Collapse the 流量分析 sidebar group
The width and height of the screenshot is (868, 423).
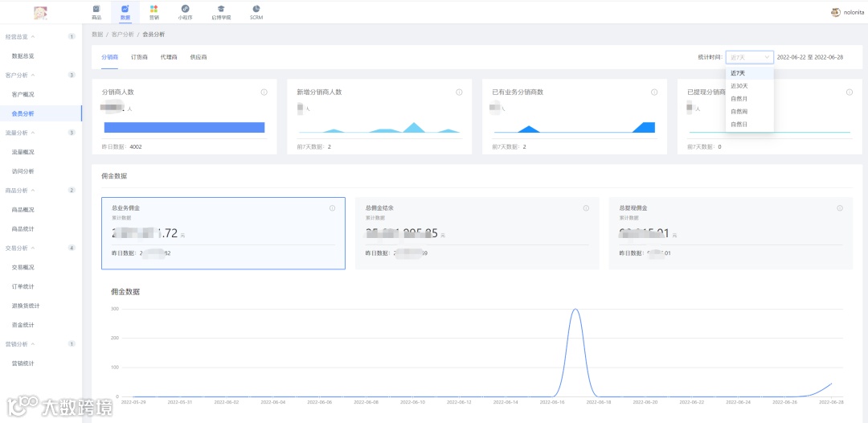pyautogui.click(x=33, y=133)
